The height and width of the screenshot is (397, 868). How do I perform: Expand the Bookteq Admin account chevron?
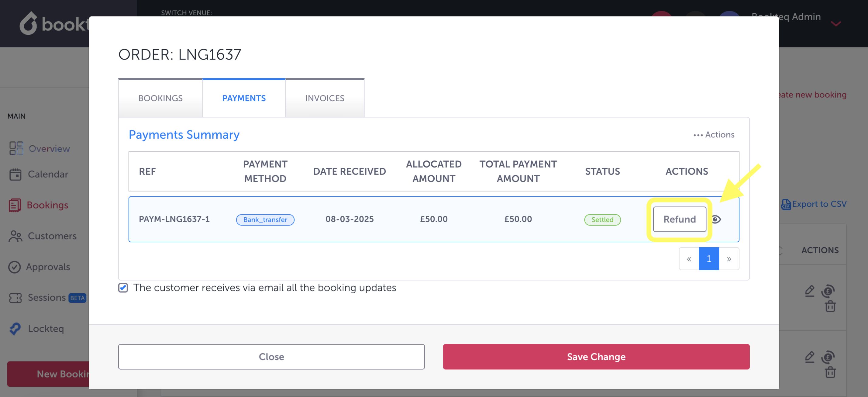[836, 24]
